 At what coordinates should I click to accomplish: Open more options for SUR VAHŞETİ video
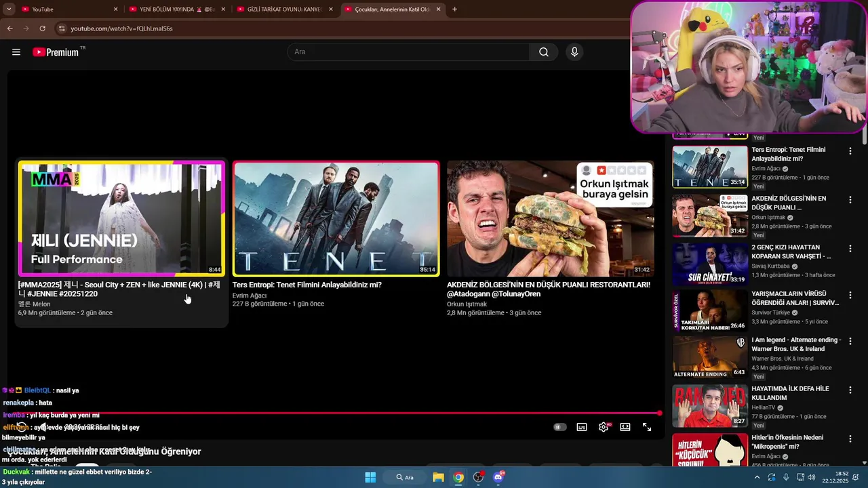point(850,249)
